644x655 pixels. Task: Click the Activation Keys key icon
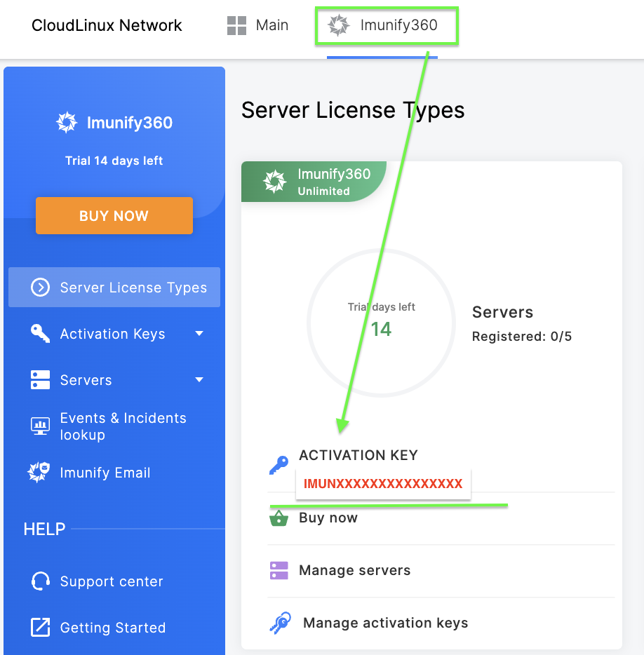tap(41, 333)
